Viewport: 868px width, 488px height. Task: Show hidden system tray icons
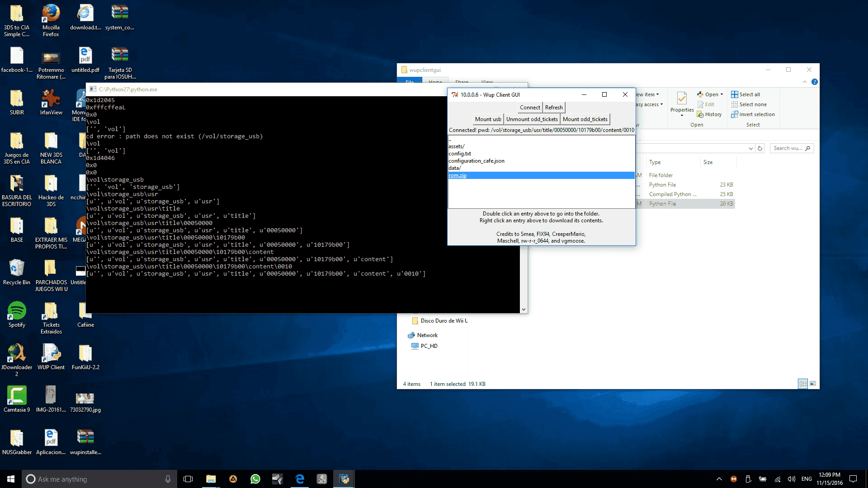(x=719, y=479)
